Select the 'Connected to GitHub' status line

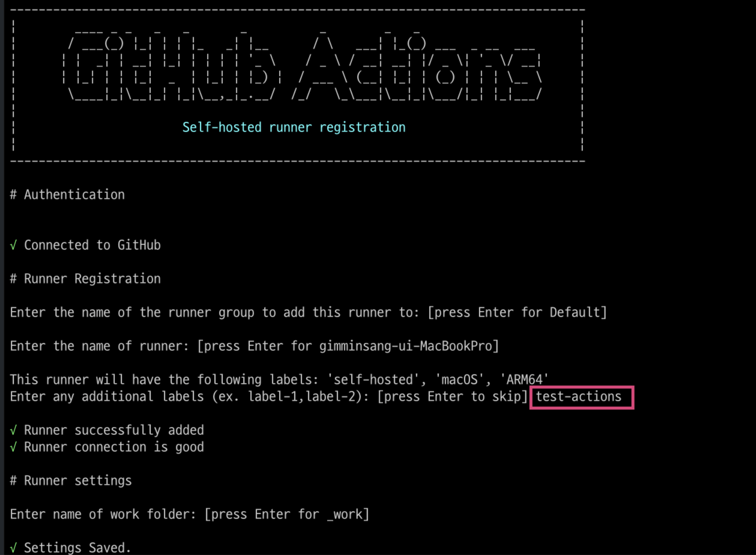(85, 245)
